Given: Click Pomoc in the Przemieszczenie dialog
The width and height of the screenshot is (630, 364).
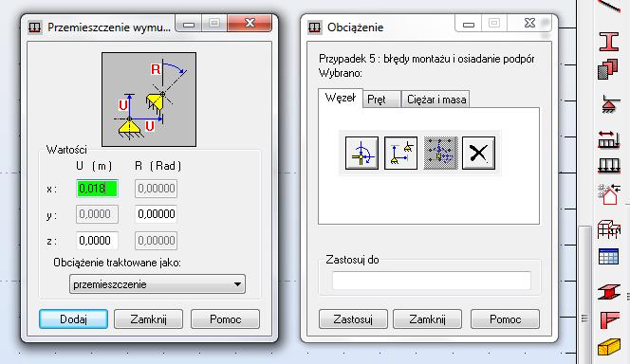Looking at the screenshot, I should 226,319.
